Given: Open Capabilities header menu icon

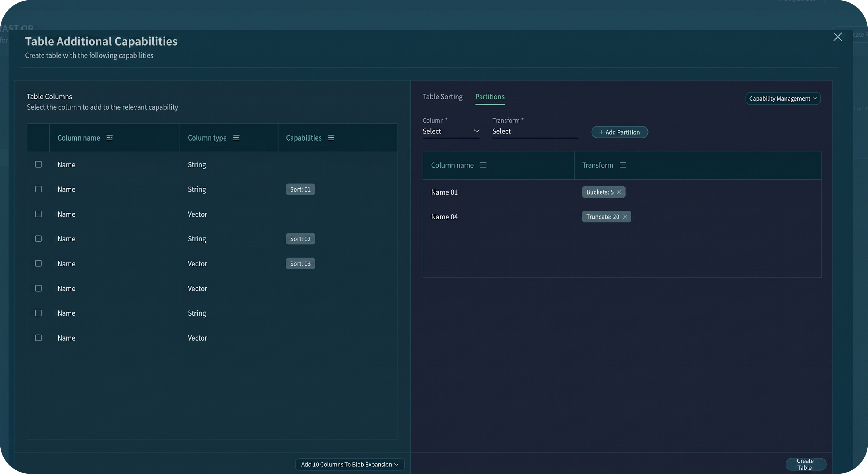Looking at the screenshot, I should (x=331, y=138).
